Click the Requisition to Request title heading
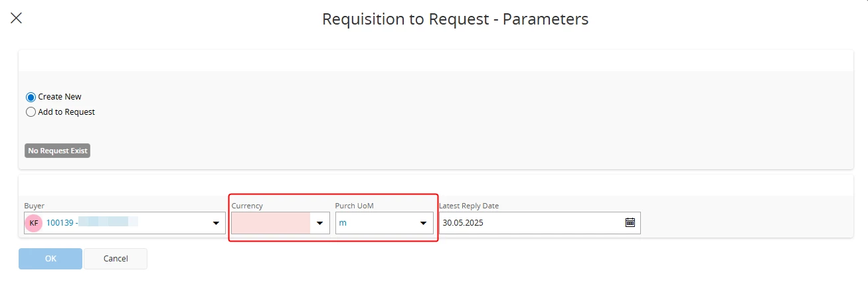Image resolution: width=868 pixels, height=290 pixels. tap(456, 19)
